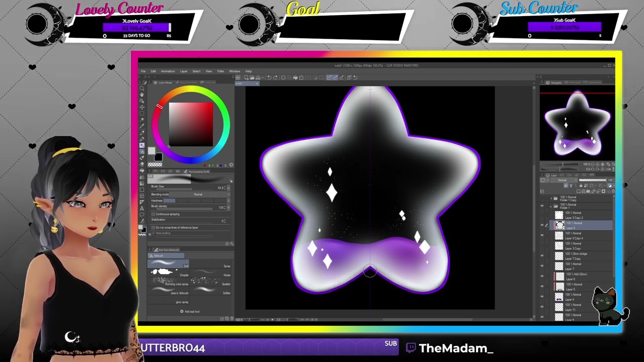Screen dimensions: 644x362
Task: Click the reset tool property icon
Action: point(227,244)
